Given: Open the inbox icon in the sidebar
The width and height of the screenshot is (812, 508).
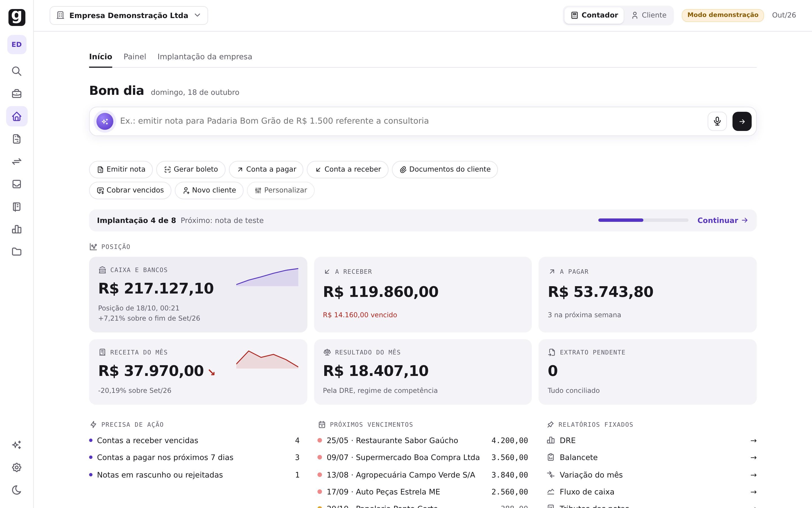Looking at the screenshot, I should point(17,184).
